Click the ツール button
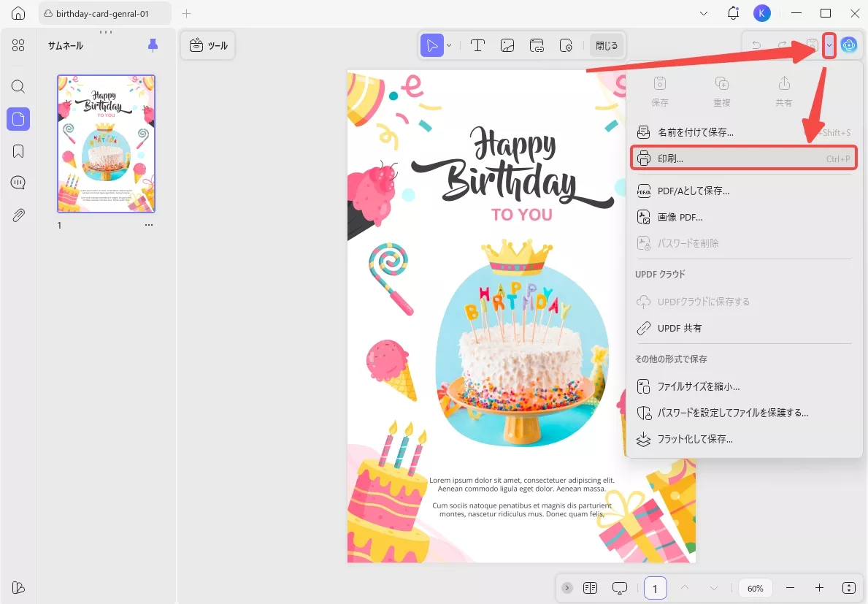 pos(208,45)
